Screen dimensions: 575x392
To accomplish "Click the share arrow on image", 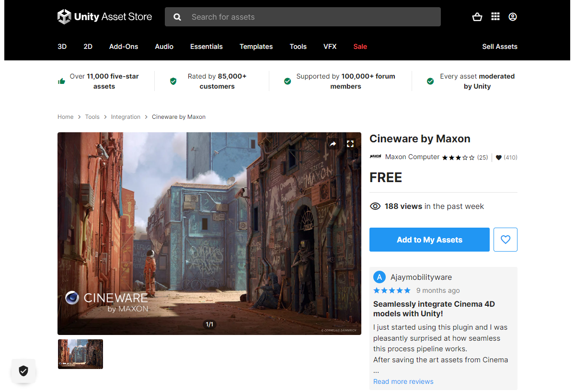I will pyautogui.click(x=333, y=144).
